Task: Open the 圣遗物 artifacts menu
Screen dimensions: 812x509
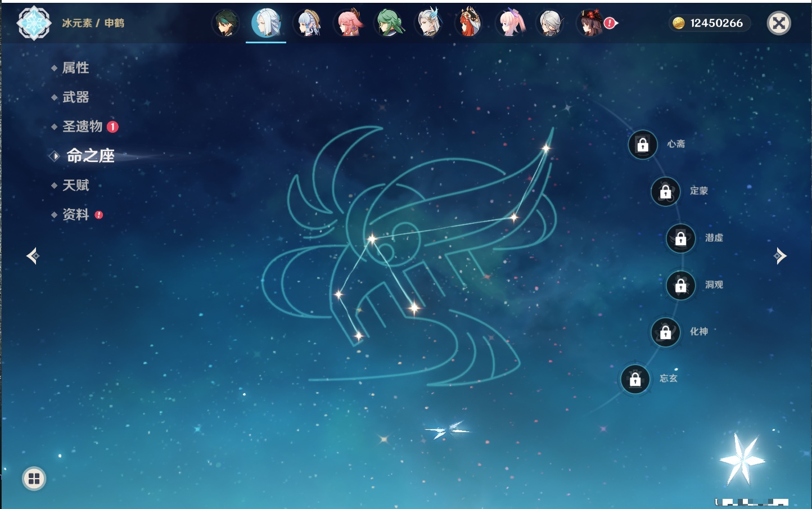Action: pyautogui.click(x=82, y=127)
